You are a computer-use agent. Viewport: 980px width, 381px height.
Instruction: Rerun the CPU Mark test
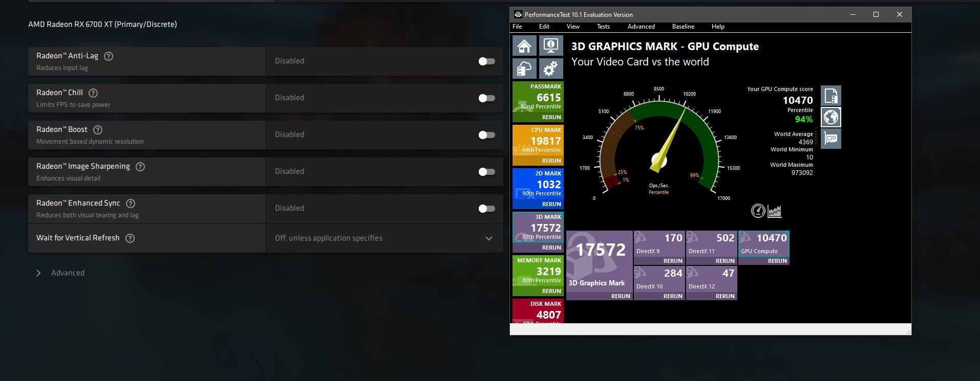click(x=551, y=161)
